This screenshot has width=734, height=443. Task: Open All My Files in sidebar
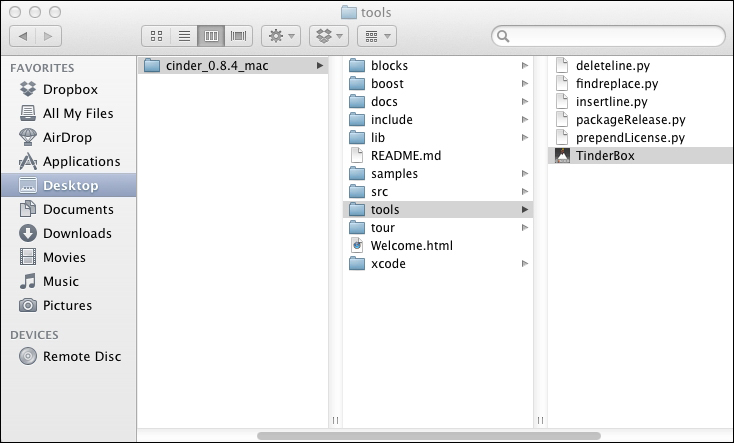coord(68,113)
